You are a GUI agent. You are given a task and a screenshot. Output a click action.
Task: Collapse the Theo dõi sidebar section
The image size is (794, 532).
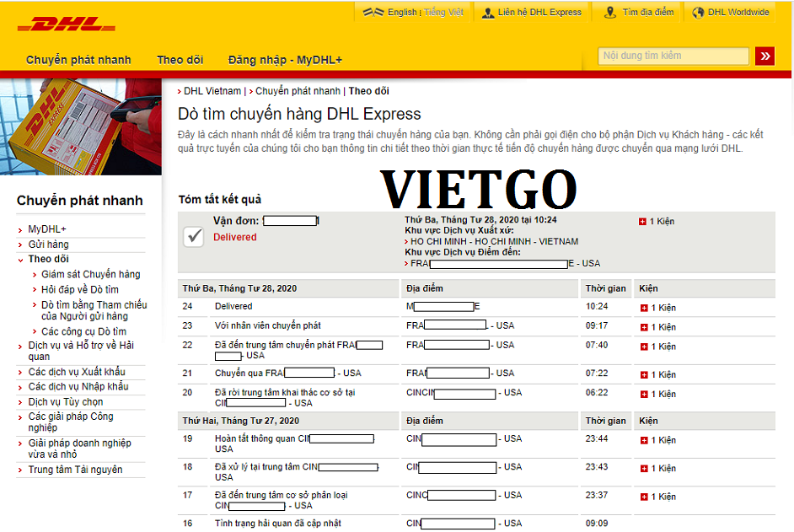(x=49, y=259)
